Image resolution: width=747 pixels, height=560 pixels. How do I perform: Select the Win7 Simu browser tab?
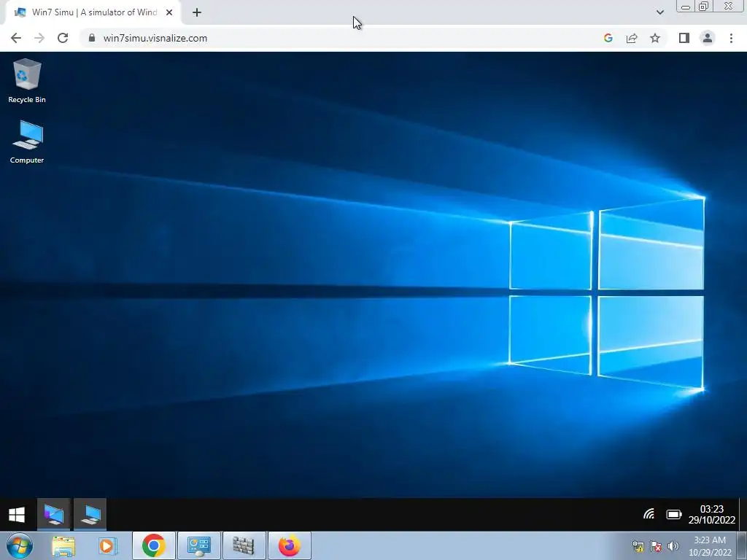click(93, 12)
